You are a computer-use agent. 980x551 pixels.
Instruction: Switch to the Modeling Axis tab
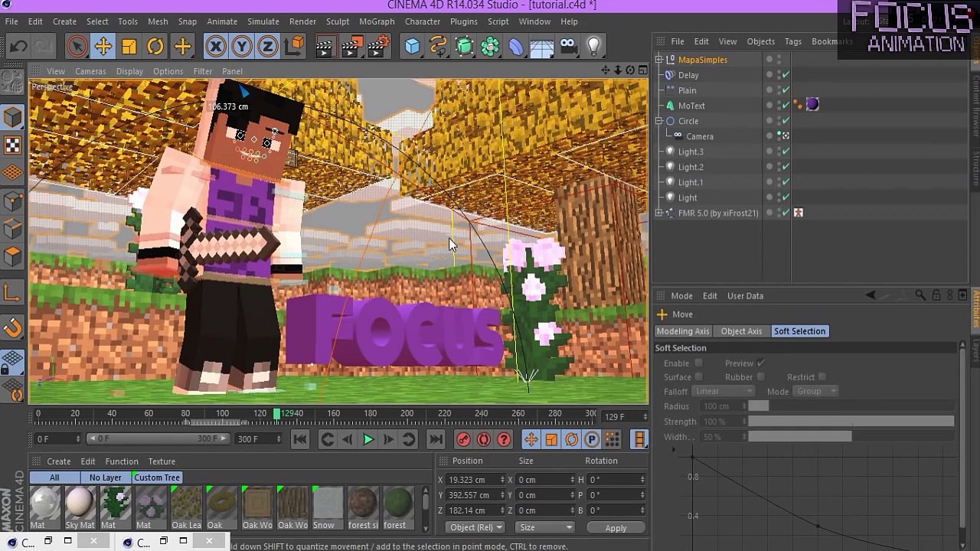click(x=683, y=331)
